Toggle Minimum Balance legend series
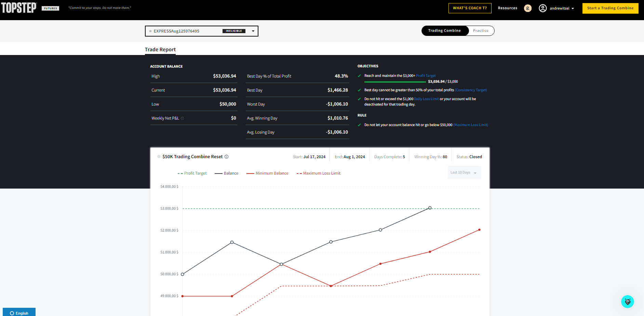The width and height of the screenshot is (644, 316). [x=267, y=173]
